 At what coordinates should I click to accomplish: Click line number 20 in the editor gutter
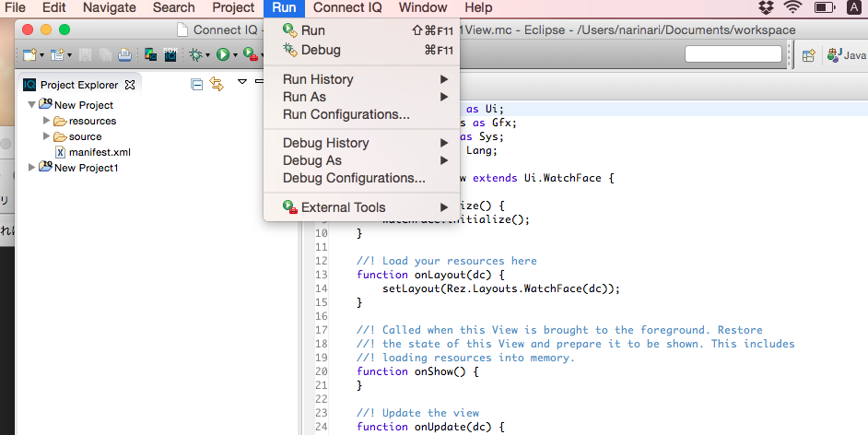pos(321,371)
